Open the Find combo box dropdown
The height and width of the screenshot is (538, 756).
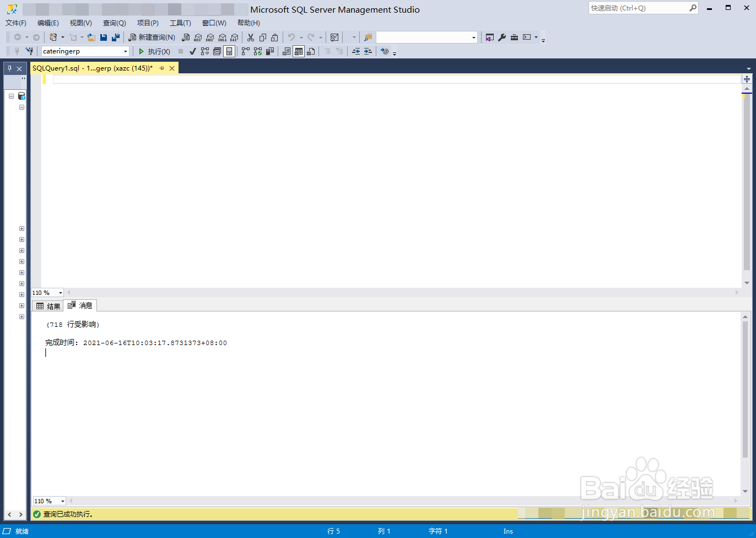474,37
